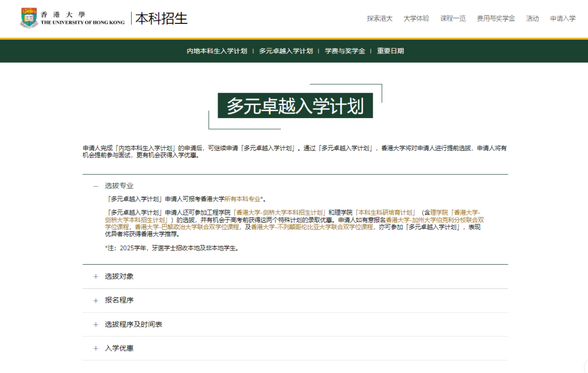Open the 探索港大 top navigation menu
The height and width of the screenshot is (373, 588).
click(x=379, y=19)
